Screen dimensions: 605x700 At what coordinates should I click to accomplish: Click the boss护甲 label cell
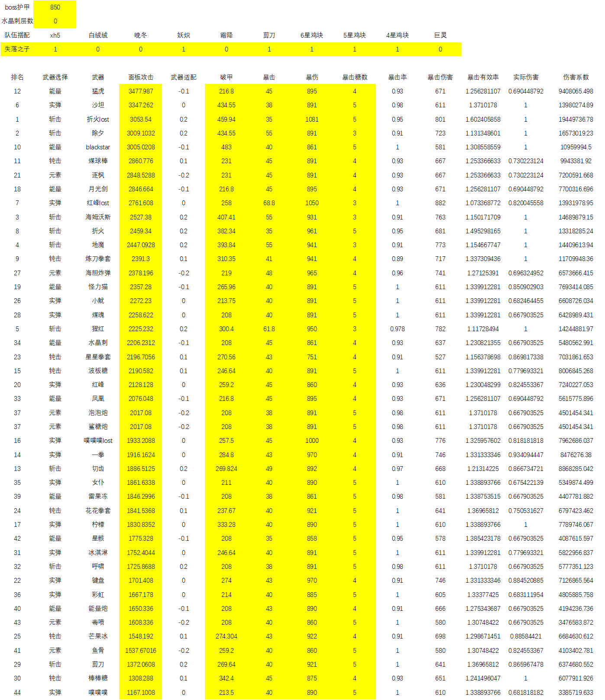[17, 7]
